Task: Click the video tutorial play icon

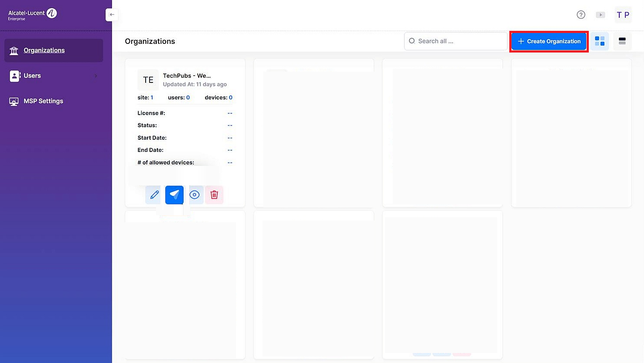Action: 601,15
